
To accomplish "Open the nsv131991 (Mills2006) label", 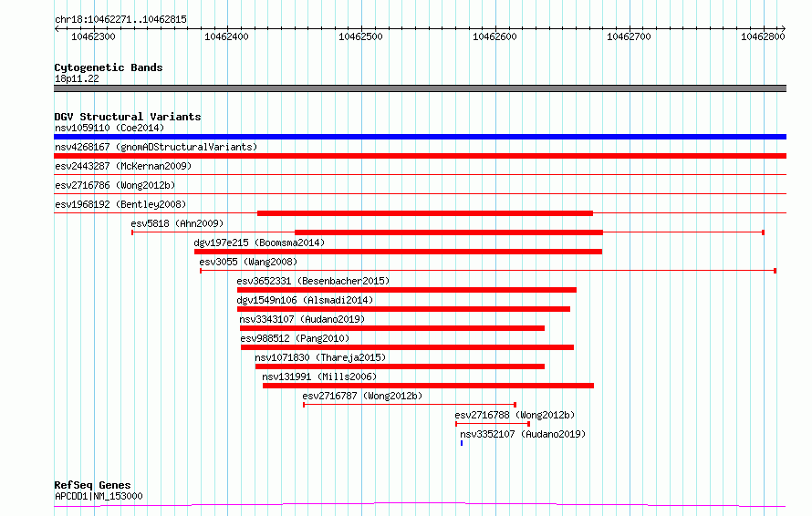I will tap(319, 377).
